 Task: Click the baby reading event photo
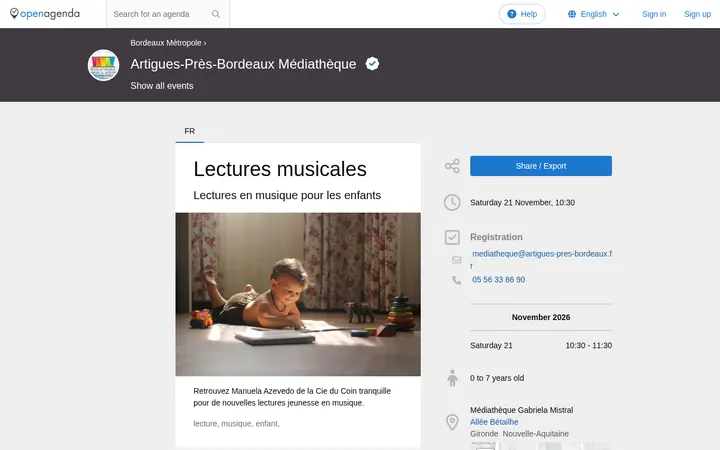[298, 294]
